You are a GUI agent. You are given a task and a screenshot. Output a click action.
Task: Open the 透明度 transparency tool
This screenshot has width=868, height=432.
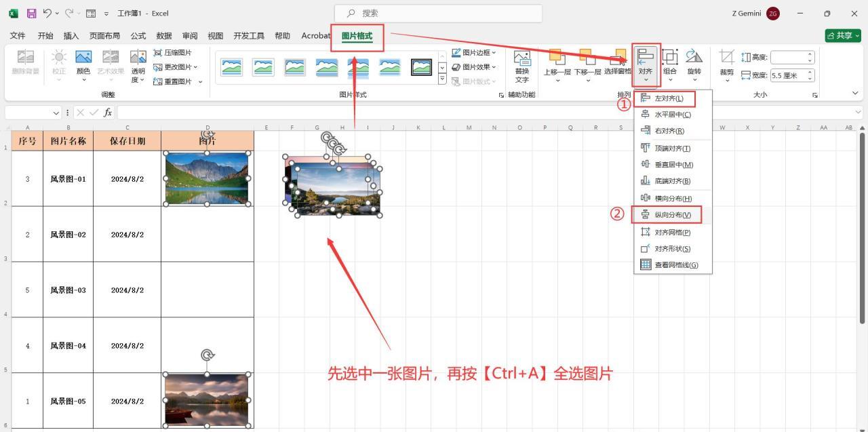138,66
